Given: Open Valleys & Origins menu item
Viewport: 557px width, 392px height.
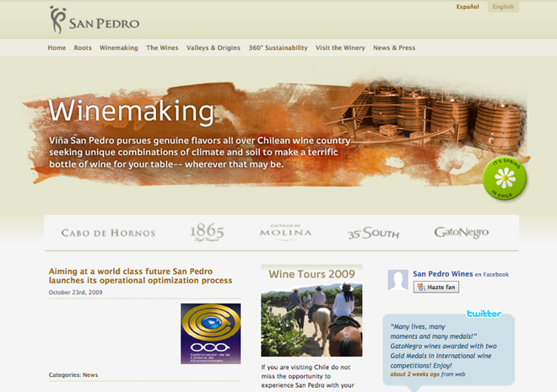Looking at the screenshot, I should click(x=214, y=48).
